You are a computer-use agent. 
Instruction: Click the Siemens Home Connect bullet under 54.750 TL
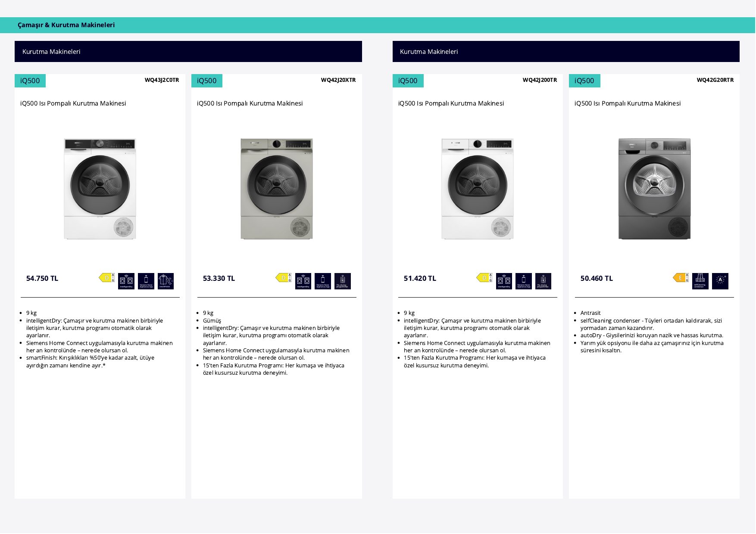99,347
